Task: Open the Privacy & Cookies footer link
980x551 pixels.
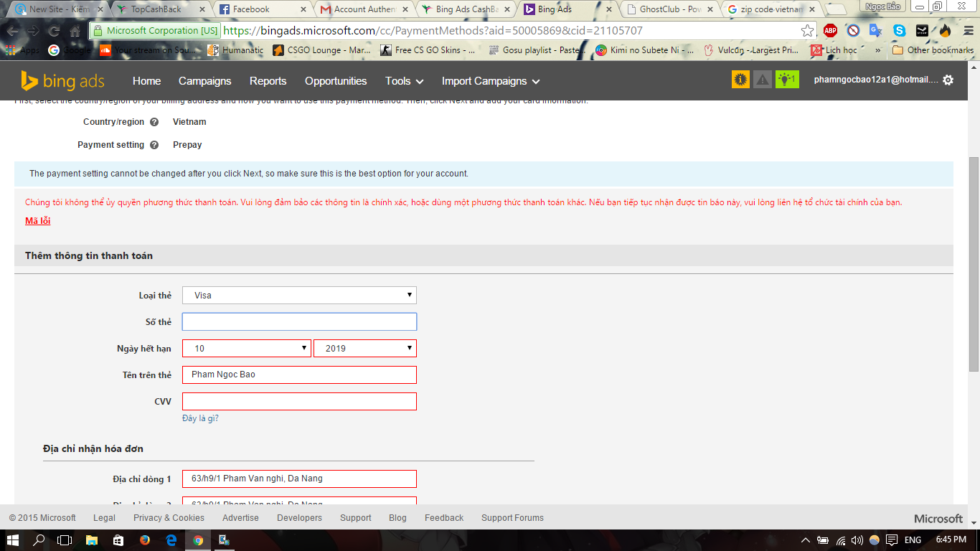Action: click(169, 518)
